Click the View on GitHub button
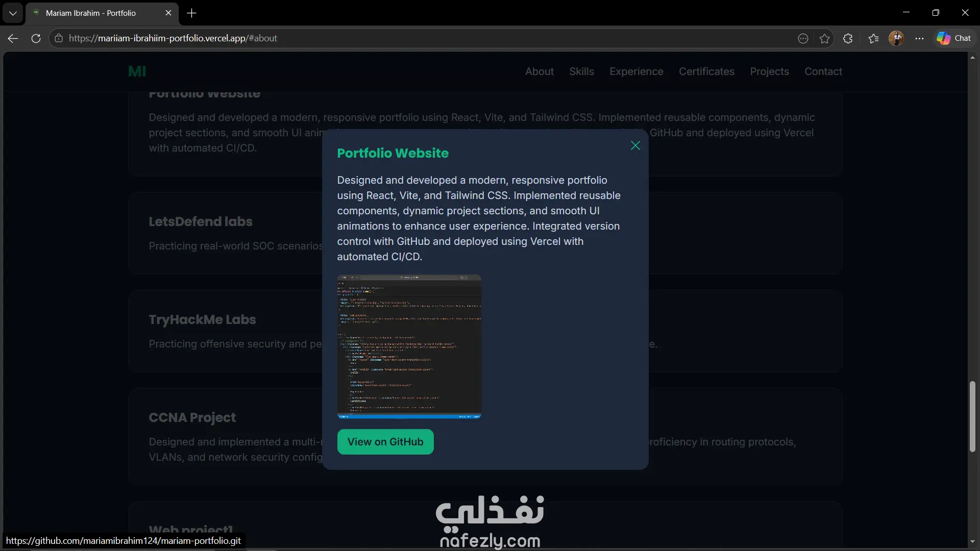 point(385,442)
